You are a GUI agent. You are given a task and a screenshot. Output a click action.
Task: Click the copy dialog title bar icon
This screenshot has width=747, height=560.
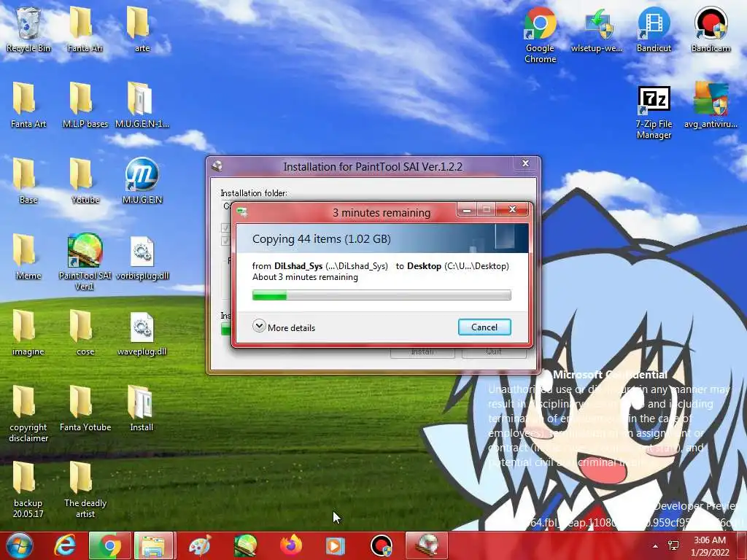tap(242, 211)
